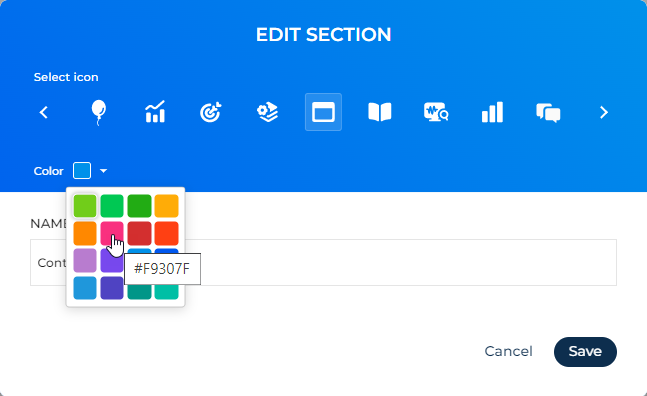The width and height of the screenshot is (647, 396).
Task: Select the balloon icon
Action: coord(98,112)
